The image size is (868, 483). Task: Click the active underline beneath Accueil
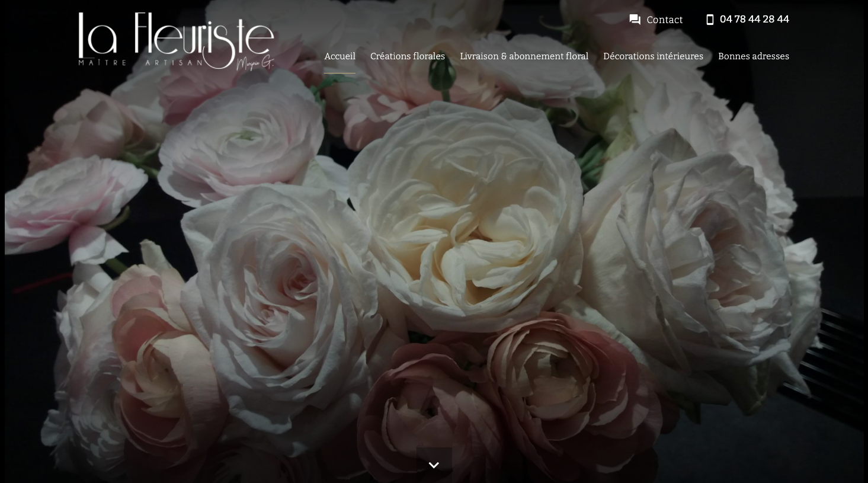[x=339, y=73]
